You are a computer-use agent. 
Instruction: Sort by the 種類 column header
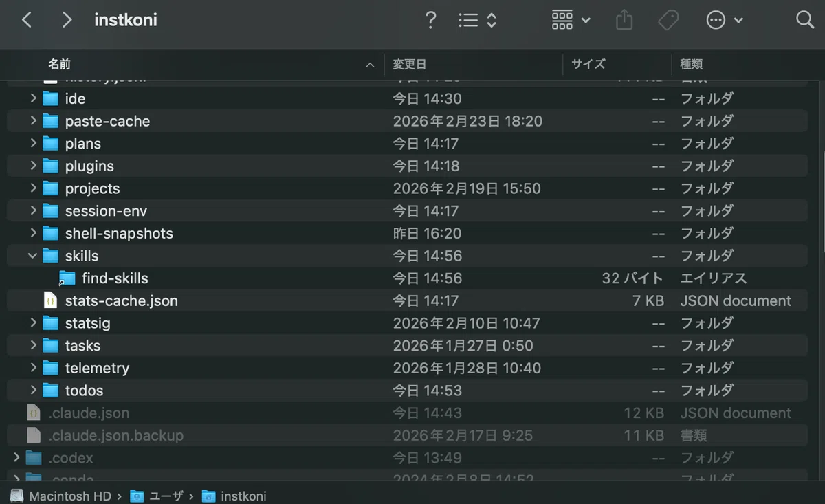(692, 64)
